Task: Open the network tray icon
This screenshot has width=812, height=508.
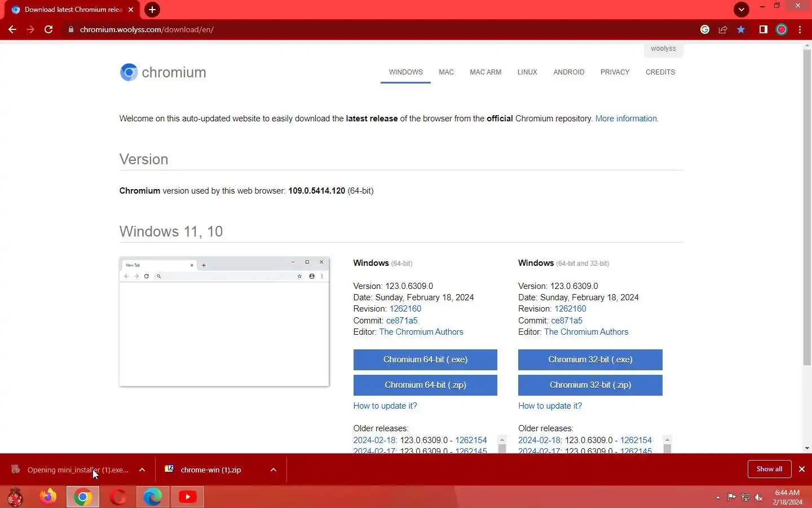Action: pyautogui.click(x=745, y=497)
